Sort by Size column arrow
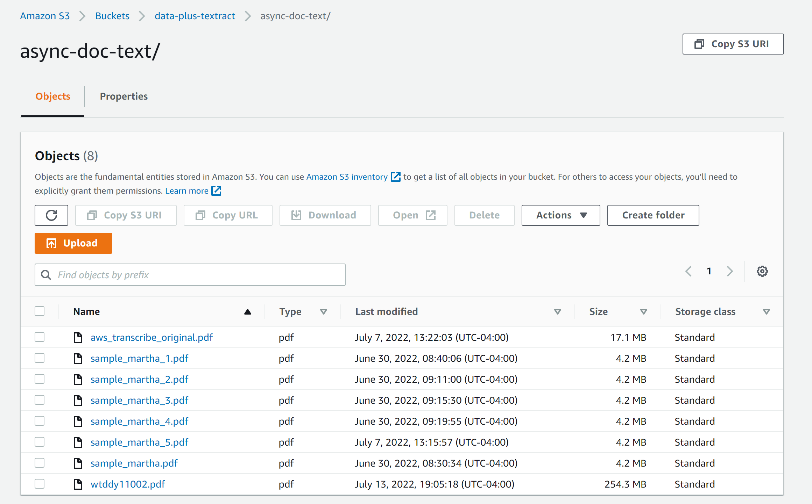This screenshot has width=812, height=504. [x=644, y=312]
